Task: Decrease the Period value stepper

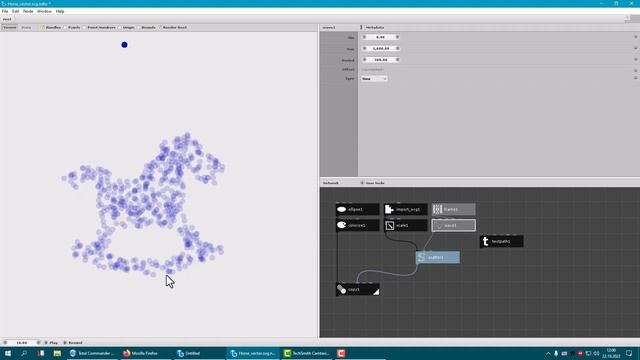Action: point(364,60)
